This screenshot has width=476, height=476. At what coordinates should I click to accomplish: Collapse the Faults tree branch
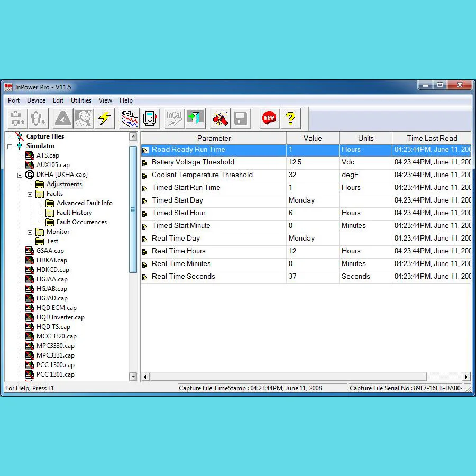[x=30, y=193]
